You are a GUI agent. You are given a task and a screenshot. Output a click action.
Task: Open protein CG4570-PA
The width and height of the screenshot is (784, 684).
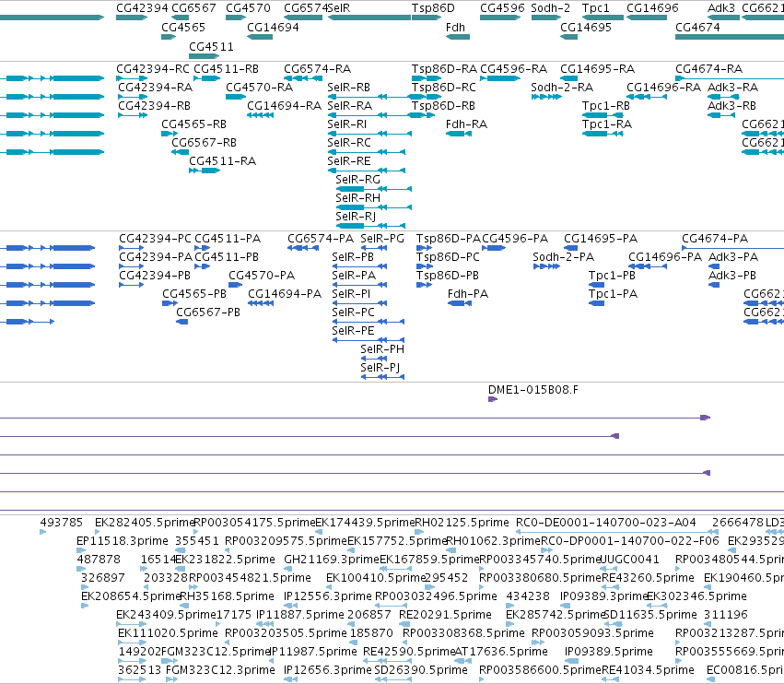[262, 276]
